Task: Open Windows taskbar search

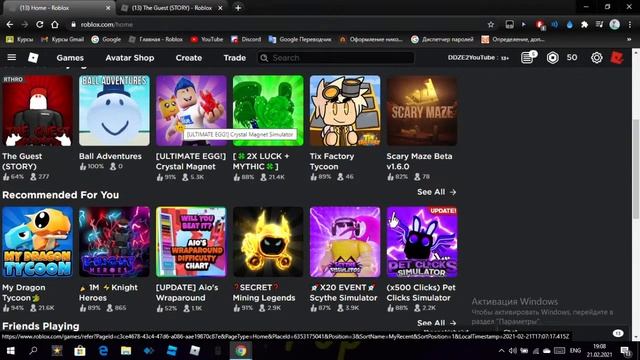Action: (x=33, y=351)
